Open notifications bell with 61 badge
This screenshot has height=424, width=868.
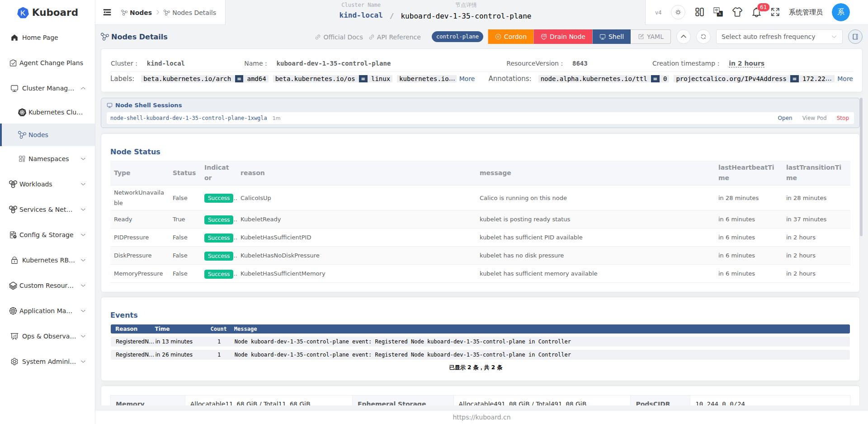(757, 12)
